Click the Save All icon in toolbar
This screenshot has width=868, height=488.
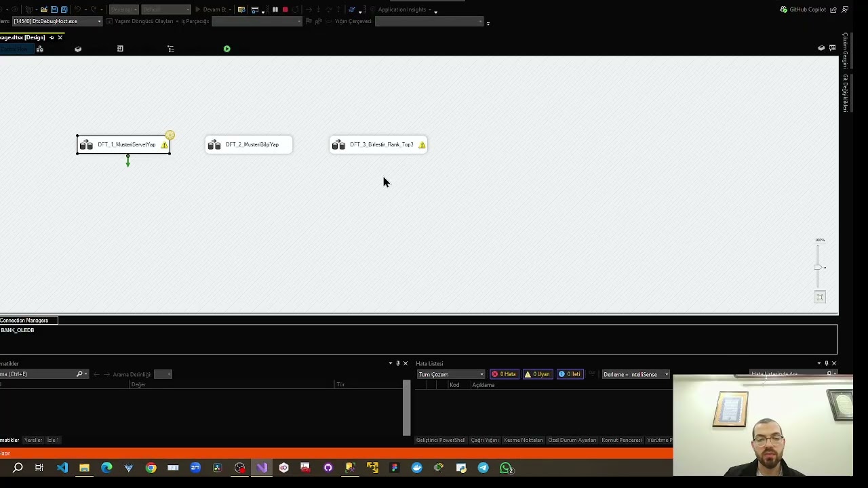pos(64,9)
